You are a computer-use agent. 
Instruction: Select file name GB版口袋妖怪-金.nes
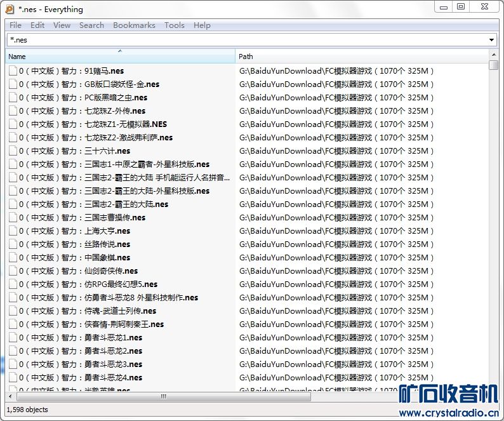click(89, 84)
